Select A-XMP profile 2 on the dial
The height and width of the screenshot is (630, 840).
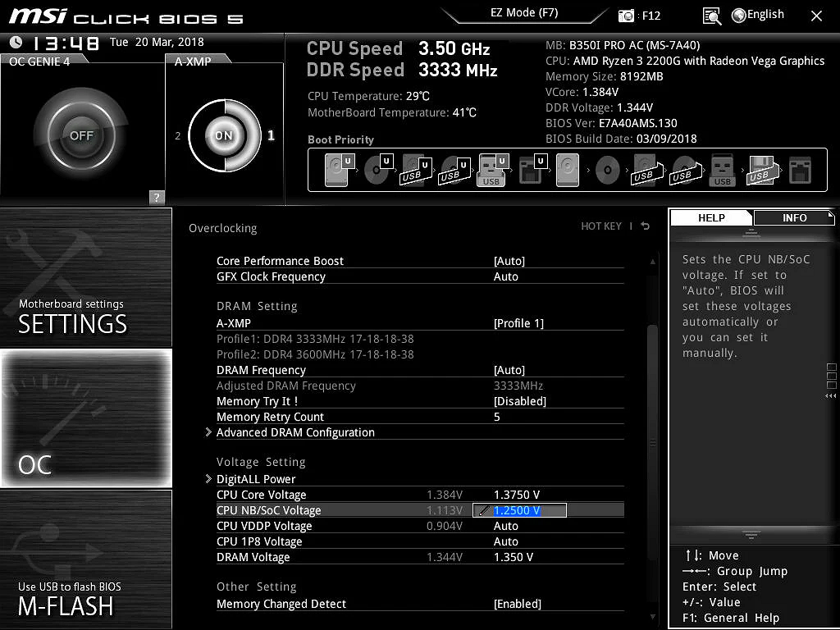178,136
